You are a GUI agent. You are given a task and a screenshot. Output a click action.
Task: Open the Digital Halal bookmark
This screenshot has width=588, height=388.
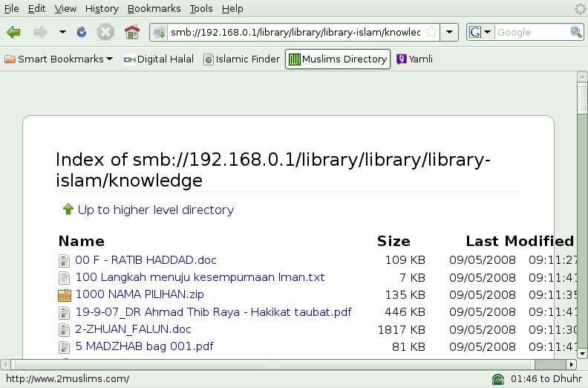point(159,59)
